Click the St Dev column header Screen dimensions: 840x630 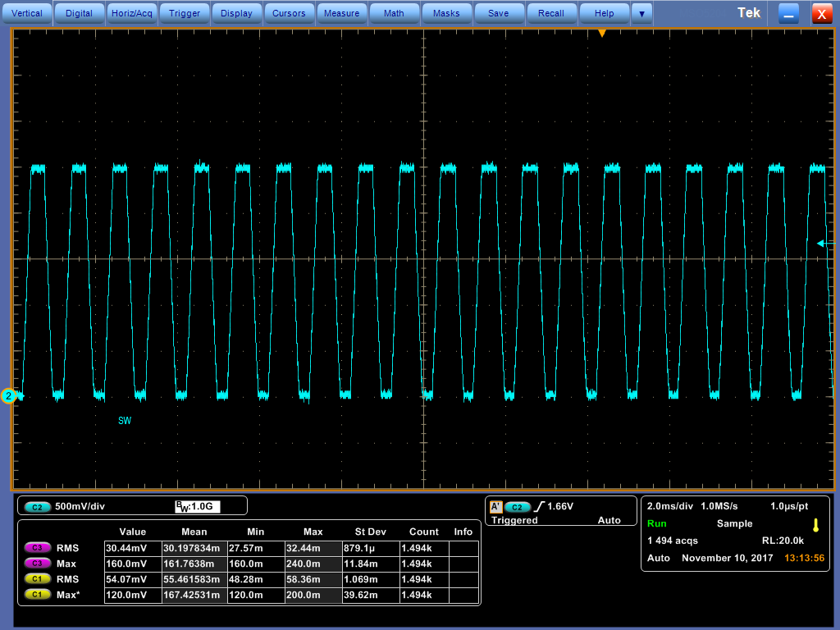370,532
